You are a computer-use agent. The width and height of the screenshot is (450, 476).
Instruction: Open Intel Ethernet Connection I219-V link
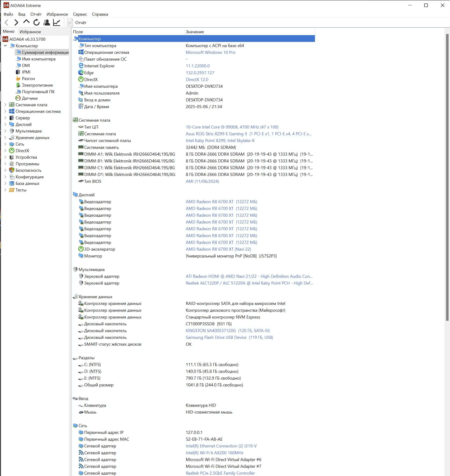click(221, 446)
